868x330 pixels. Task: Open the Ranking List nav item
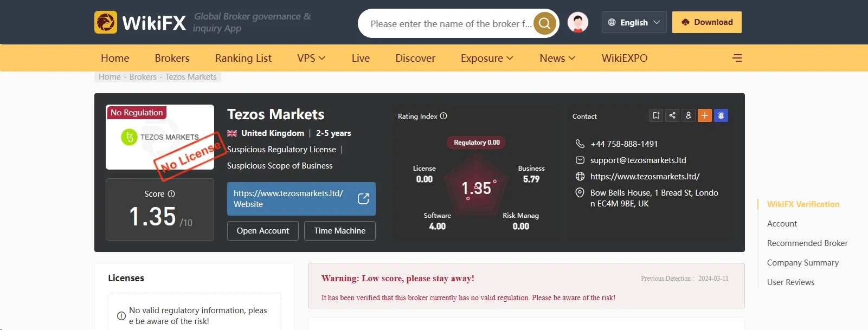coord(243,58)
